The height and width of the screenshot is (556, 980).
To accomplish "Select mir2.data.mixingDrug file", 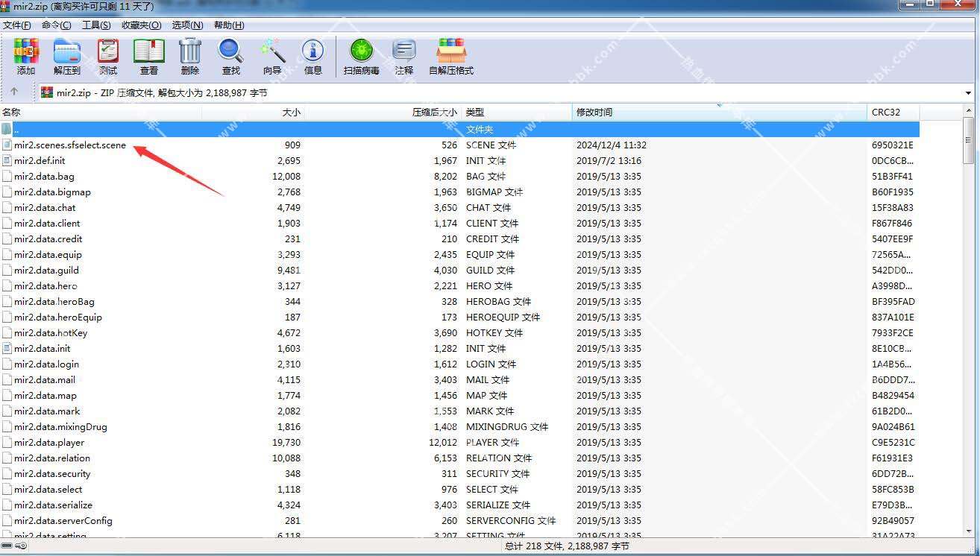I will tap(60, 426).
